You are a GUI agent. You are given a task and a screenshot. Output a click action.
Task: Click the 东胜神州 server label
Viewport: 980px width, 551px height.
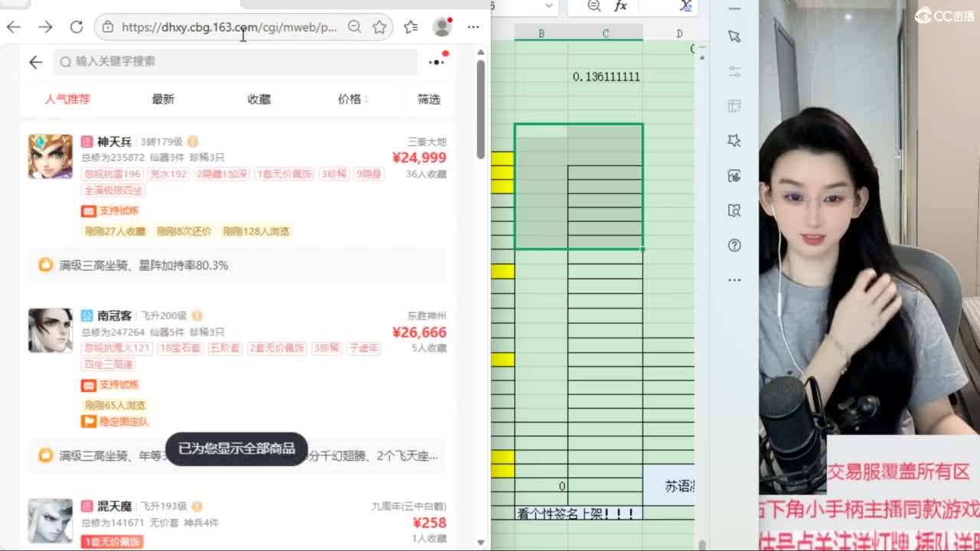427,316
